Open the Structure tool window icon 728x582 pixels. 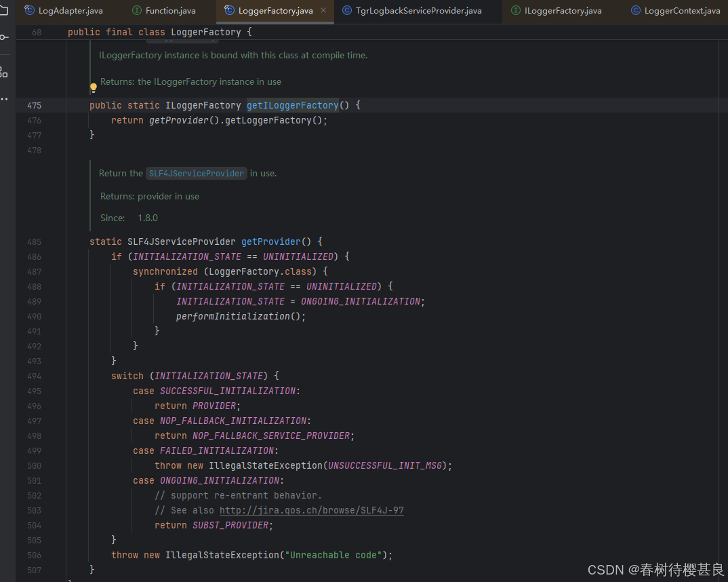point(3,72)
